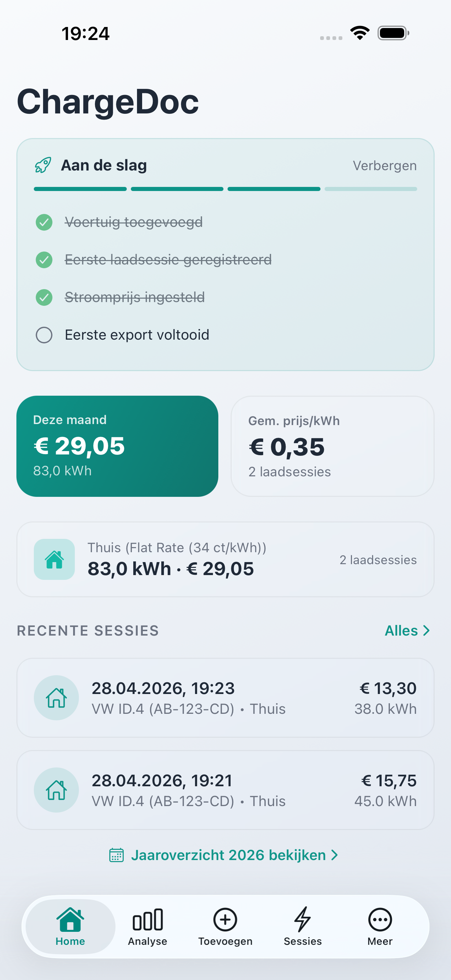Image resolution: width=451 pixels, height=980 pixels.
Task: Open Jaaroverzicht 2026 bekijken link
Action: tap(228, 855)
